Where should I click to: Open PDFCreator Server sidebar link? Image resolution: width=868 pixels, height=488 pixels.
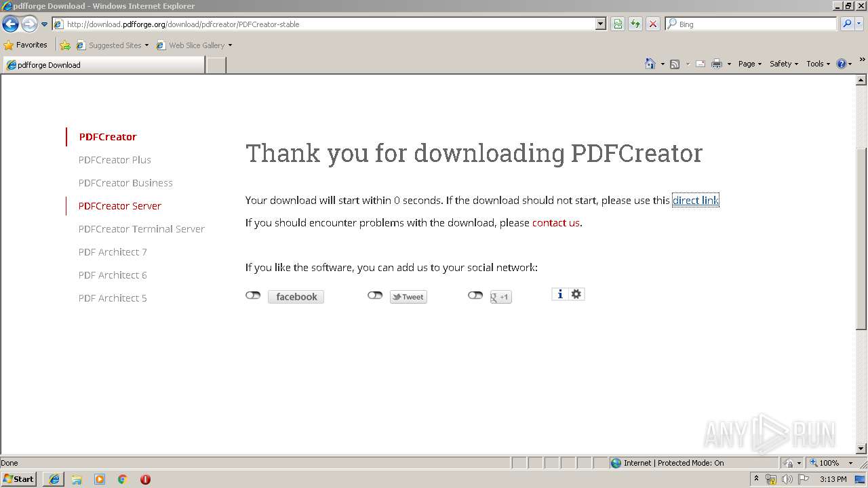[x=120, y=206]
